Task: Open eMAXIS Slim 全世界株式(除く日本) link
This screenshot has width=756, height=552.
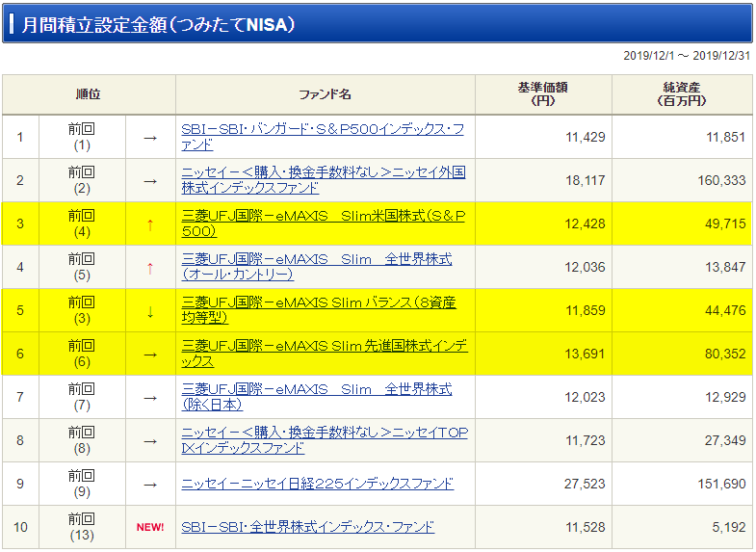Action: [x=317, y=397]
